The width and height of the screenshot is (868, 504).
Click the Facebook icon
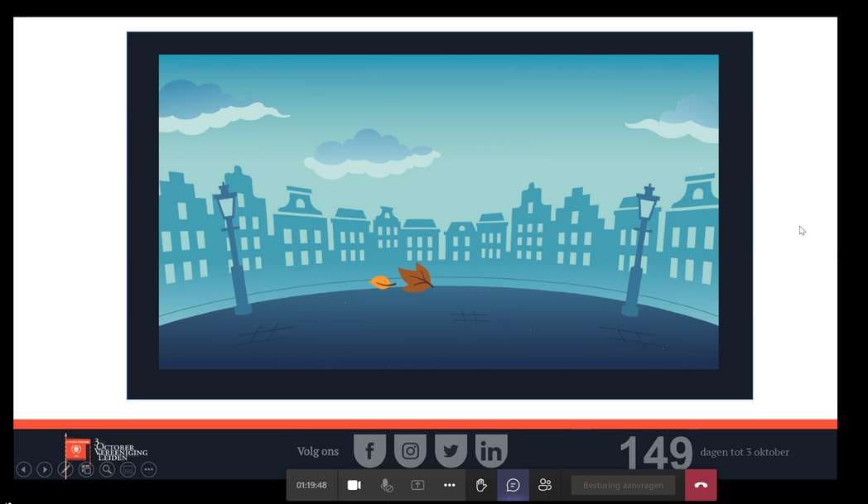369,451
